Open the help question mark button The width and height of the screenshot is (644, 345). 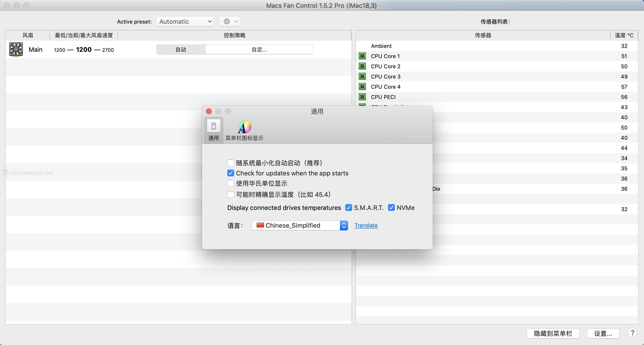pos(632,333)
